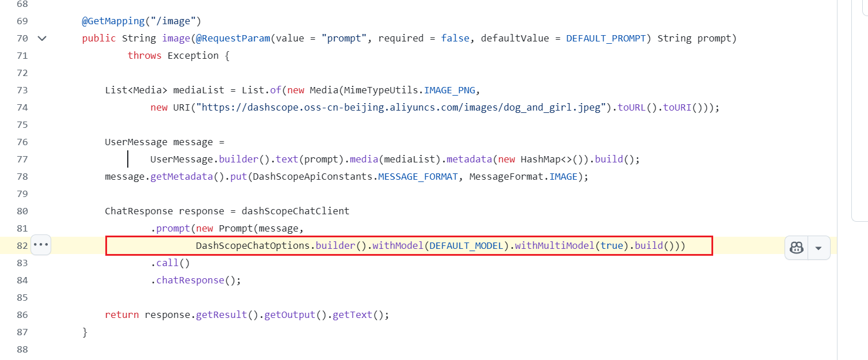Click getText() in return statement
This screenshot has height=360, width=868.
[358, 315]
